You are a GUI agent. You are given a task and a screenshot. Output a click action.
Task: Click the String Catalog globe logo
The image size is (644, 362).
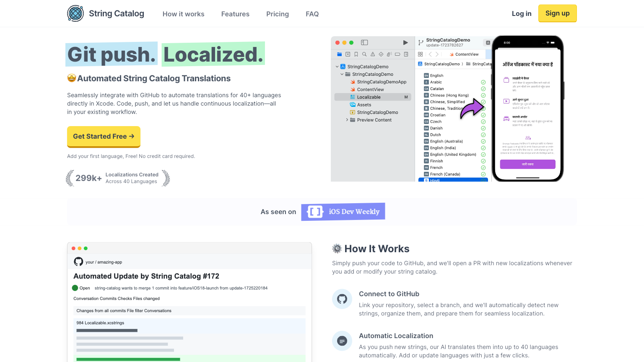coord(75,13)
